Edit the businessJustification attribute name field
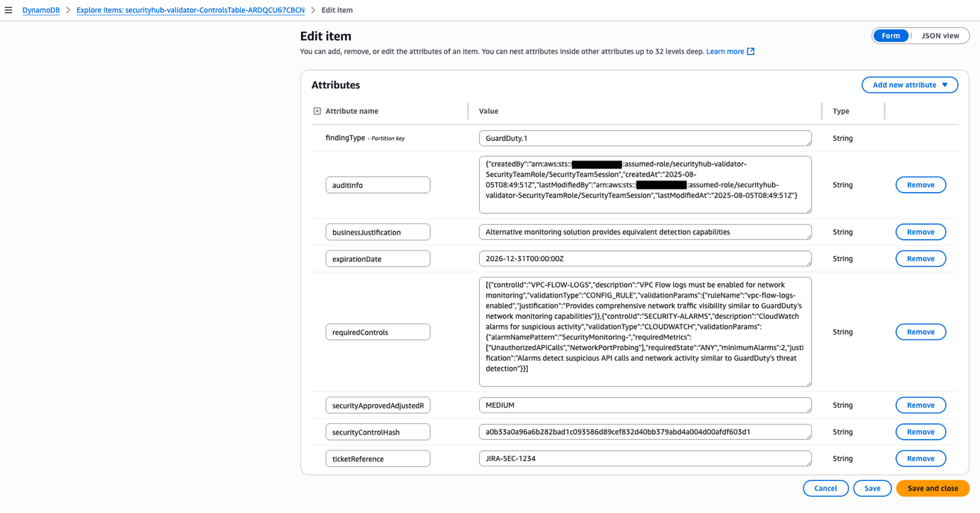The image size is (980, 513). point(378,232)
